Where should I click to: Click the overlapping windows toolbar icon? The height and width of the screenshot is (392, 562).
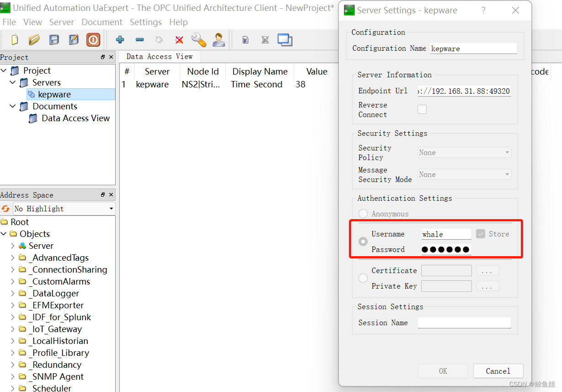285,40
